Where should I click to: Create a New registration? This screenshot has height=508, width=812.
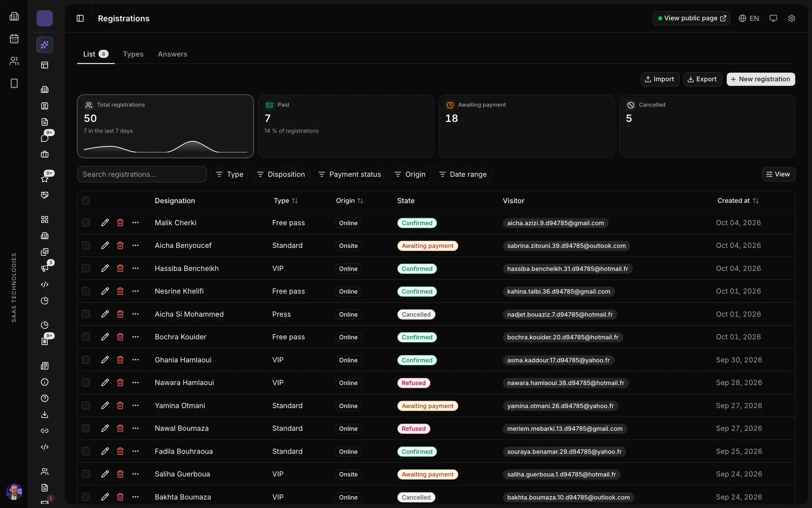pyautogui.click(x=761, y=79)
